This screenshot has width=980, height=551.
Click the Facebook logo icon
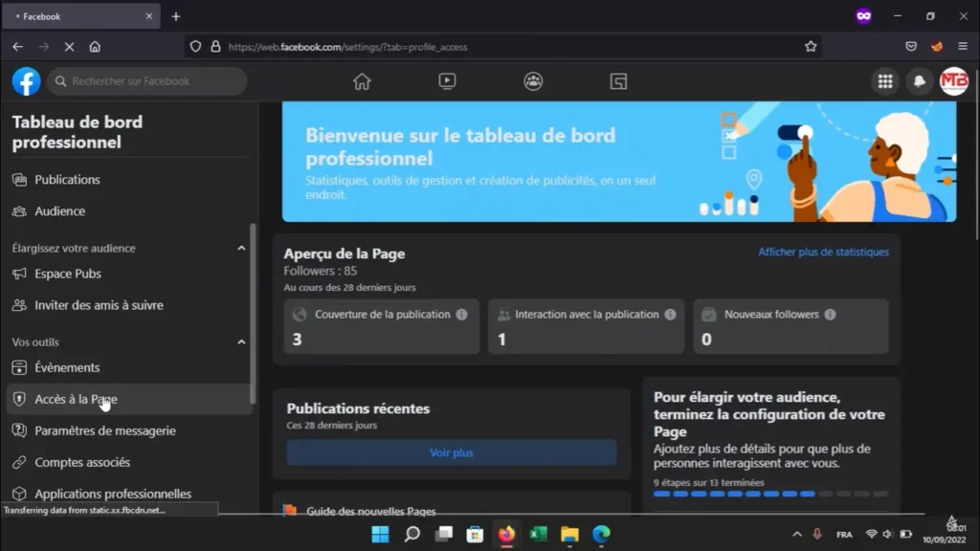pos(26,81)
